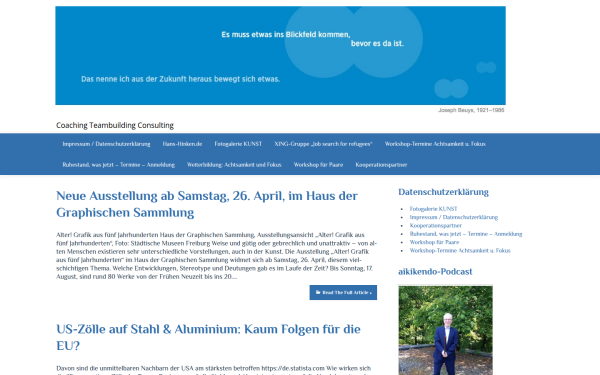Open Kooperationspartner in the navigation bar
The width and height of the screenshot is (600, 375).
click(x=381, y=165)
